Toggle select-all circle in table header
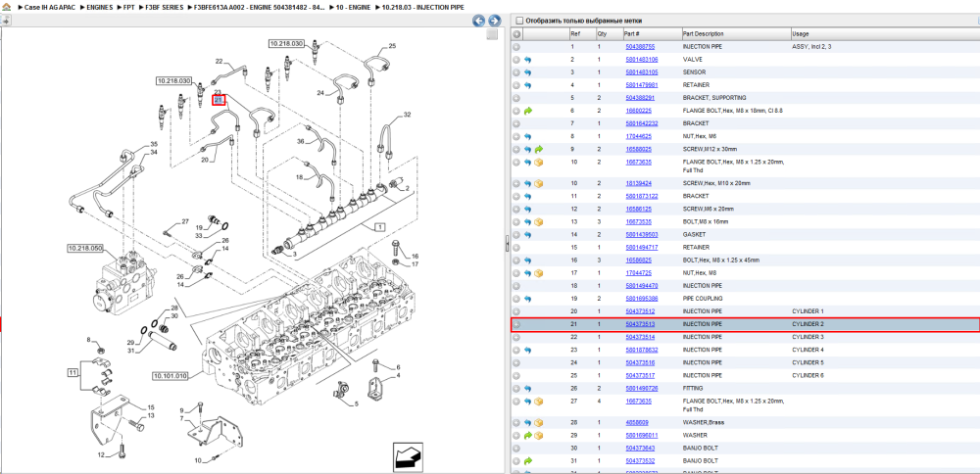Image resolution: width=980 pixels, height=474 pixels. (x=516, y=33)
